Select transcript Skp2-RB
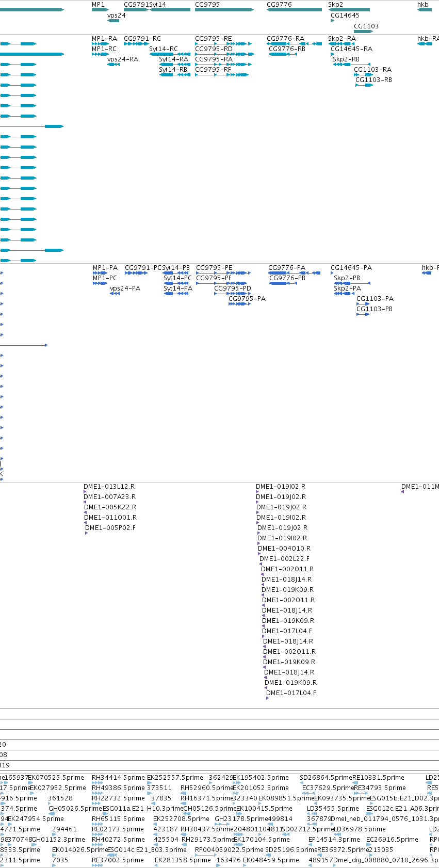This screenshot has height=868, width=439. click(346, 59)
